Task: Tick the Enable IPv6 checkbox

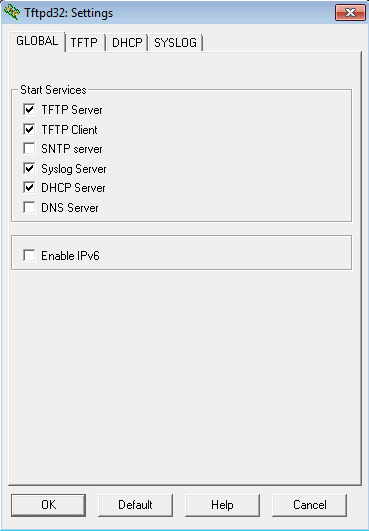Action: (29, 255)
